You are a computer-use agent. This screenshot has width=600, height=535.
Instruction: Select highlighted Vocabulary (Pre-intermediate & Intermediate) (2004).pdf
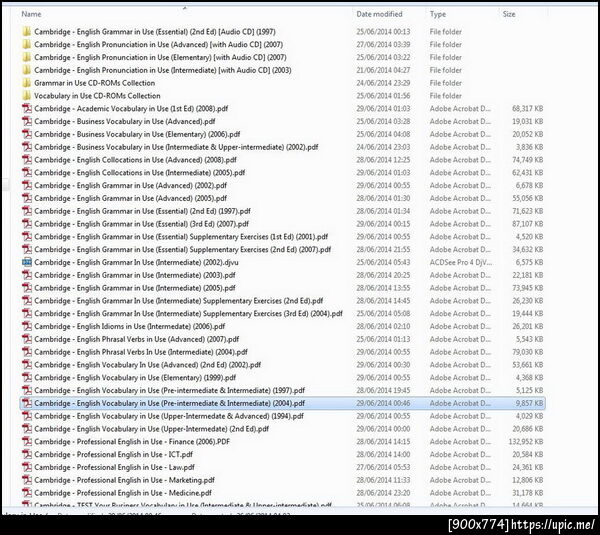coord(170,403)
